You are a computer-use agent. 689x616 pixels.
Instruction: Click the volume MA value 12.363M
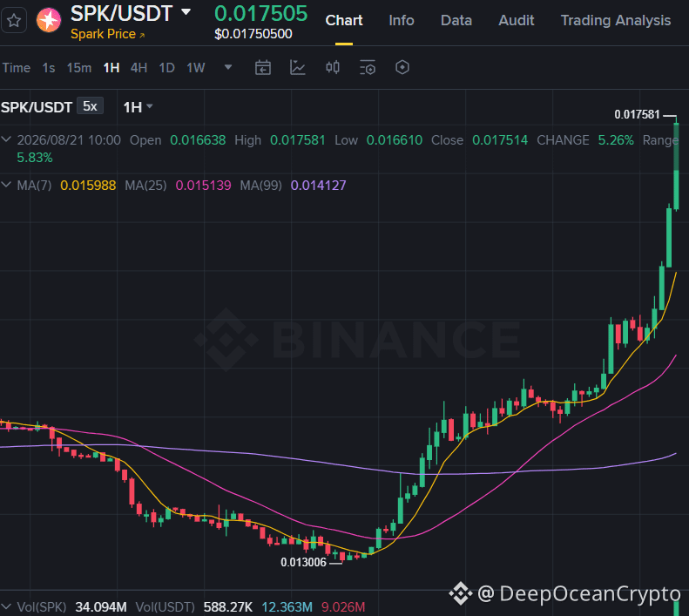coord(287,606)
